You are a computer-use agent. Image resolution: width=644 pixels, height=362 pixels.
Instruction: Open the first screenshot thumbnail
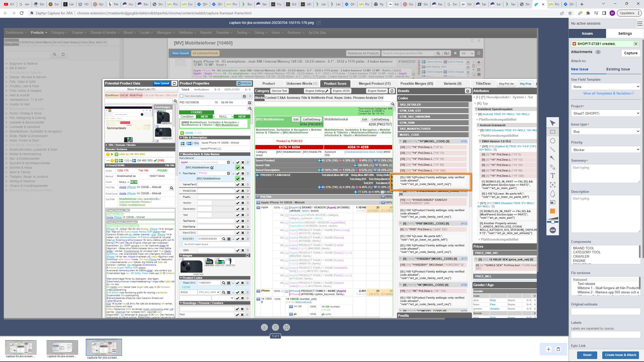21,347
